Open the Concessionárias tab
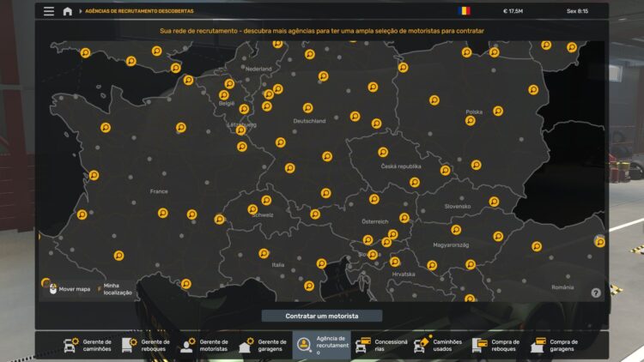Image resolution: width=644 pixels, height=362 pixels. coord(380,345)
